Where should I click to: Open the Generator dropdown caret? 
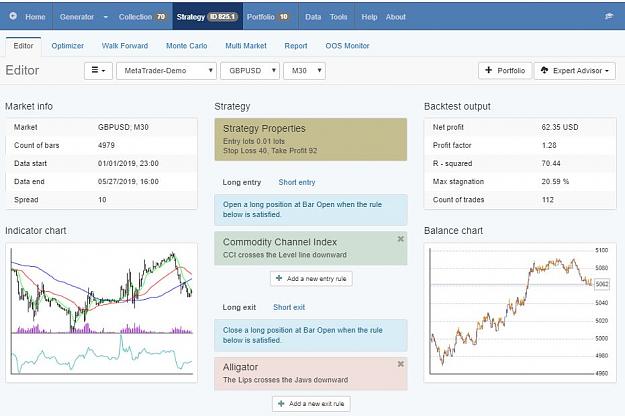pos(106,17)
